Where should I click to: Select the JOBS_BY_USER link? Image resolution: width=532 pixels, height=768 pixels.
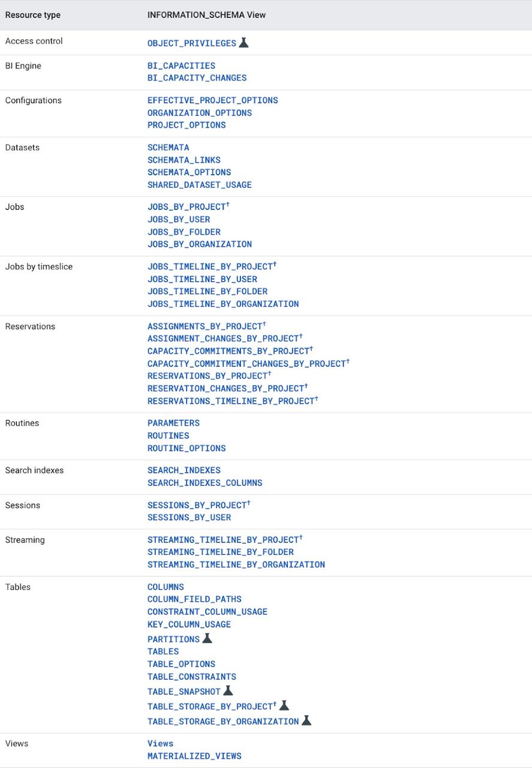[178, 220]
